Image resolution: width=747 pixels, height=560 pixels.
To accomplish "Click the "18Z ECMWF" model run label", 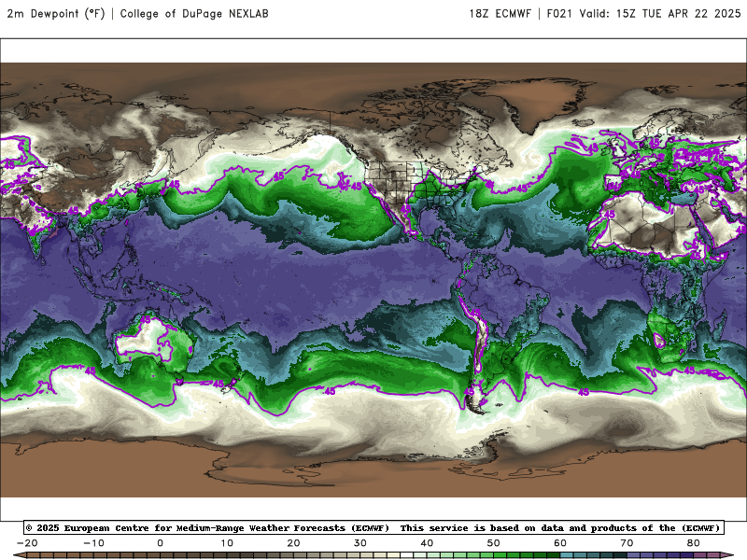I will pos(500,14).
